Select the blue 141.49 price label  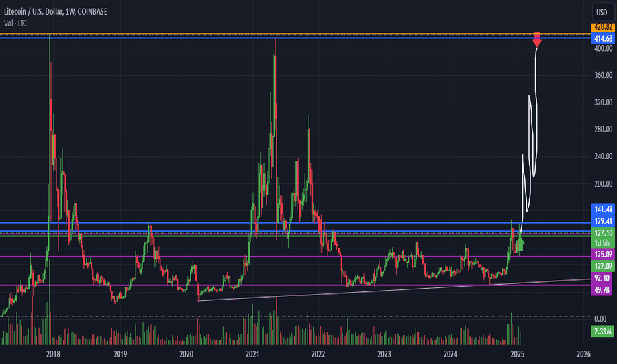[603, 209]
